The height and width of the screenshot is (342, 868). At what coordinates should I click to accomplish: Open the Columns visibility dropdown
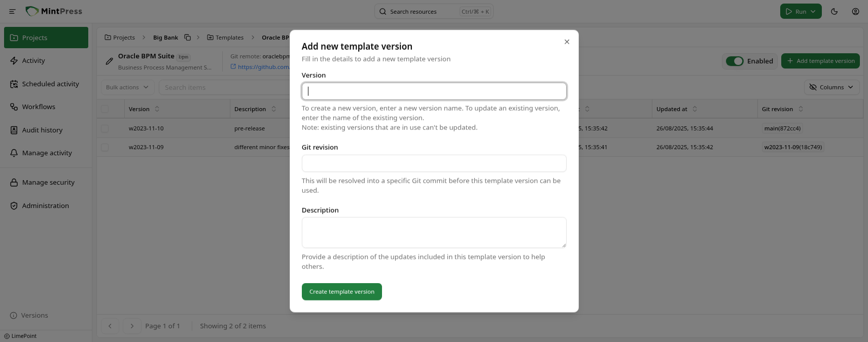tap(832, 87)
